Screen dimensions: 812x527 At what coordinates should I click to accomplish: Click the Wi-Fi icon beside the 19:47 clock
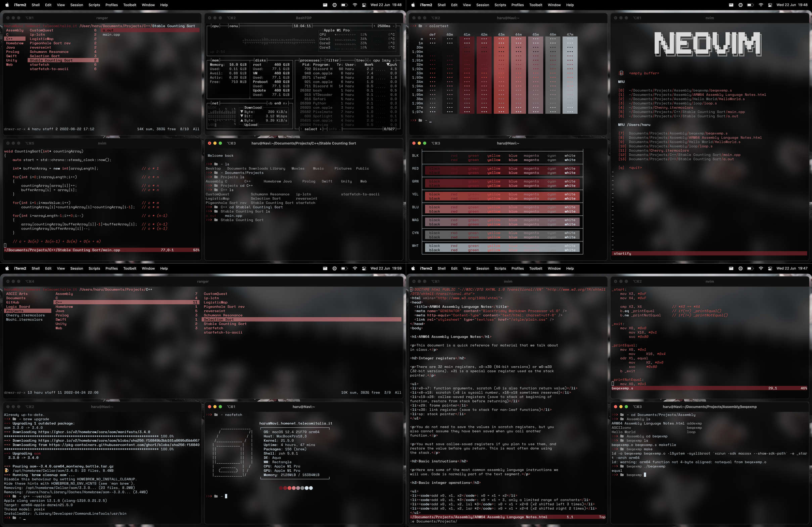[x=761, y=268]
